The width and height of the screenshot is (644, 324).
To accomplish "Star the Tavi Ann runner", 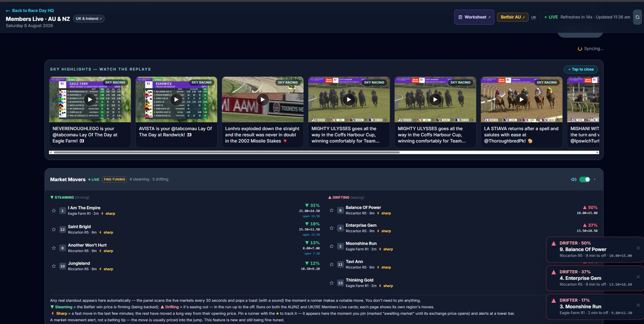I will 332,264.
